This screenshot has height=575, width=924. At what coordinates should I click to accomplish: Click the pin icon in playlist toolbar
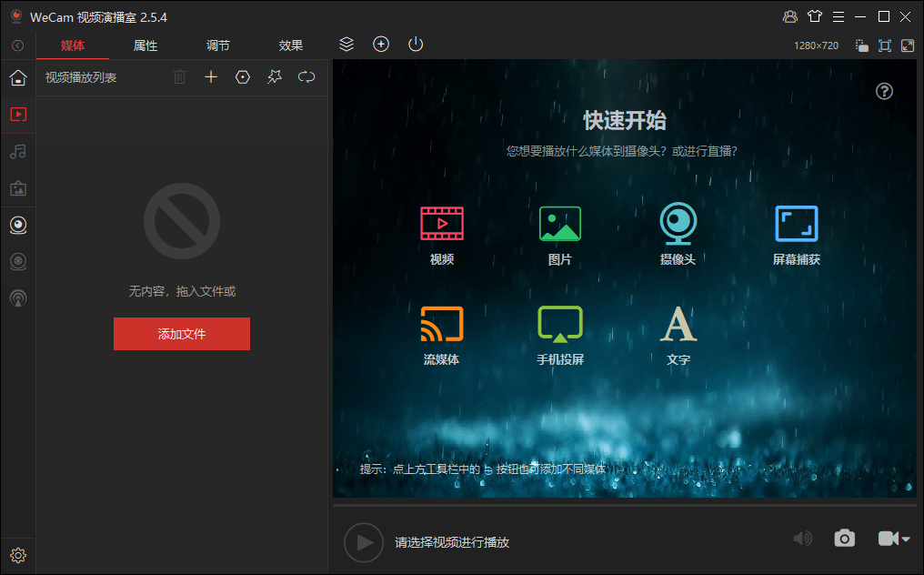(275, 76)
